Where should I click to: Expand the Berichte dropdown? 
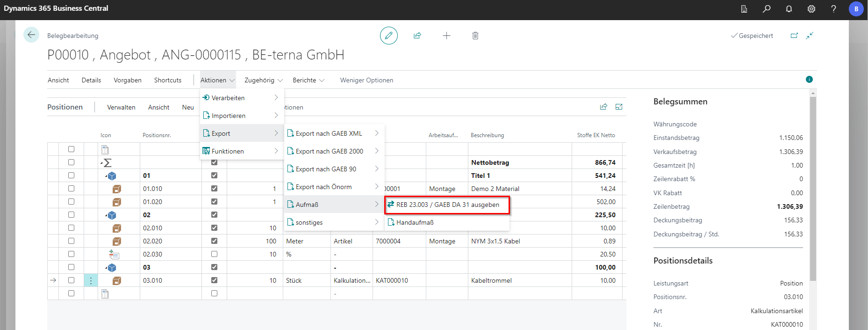pyautogui.click(x=308, y=80)
